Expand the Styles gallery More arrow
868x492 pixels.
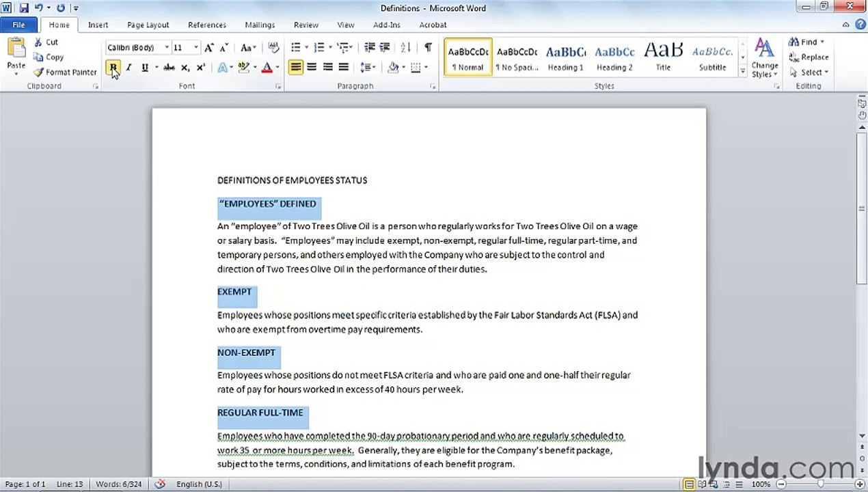743,72
